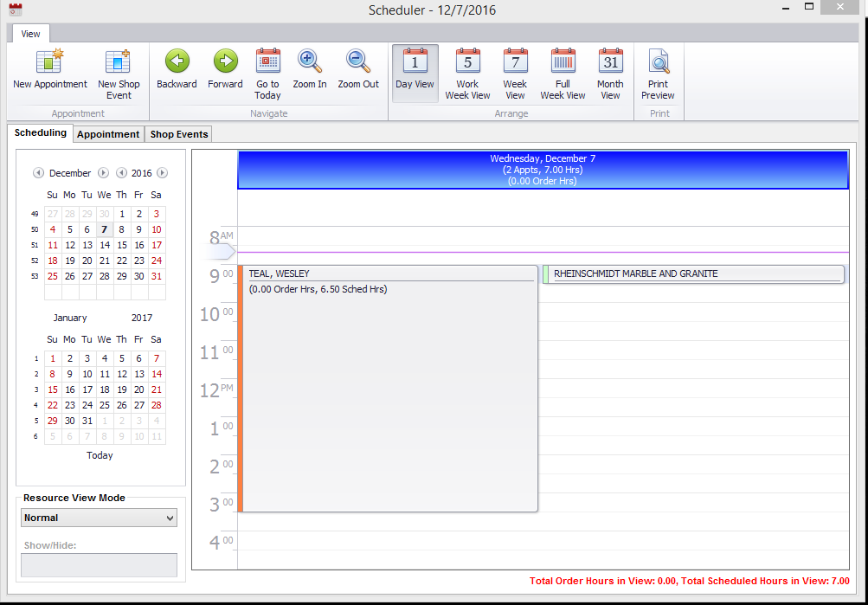Image resolution: width=868 pixels, height=605 pixels.
Task: Select January 16 in the calendar
Action: (x=70, y=389)
